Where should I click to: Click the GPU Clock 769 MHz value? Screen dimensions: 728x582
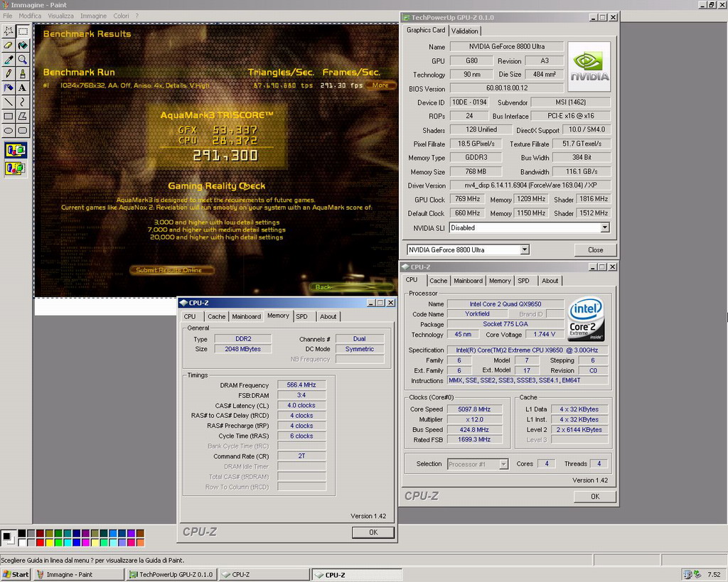coord(467,199)
